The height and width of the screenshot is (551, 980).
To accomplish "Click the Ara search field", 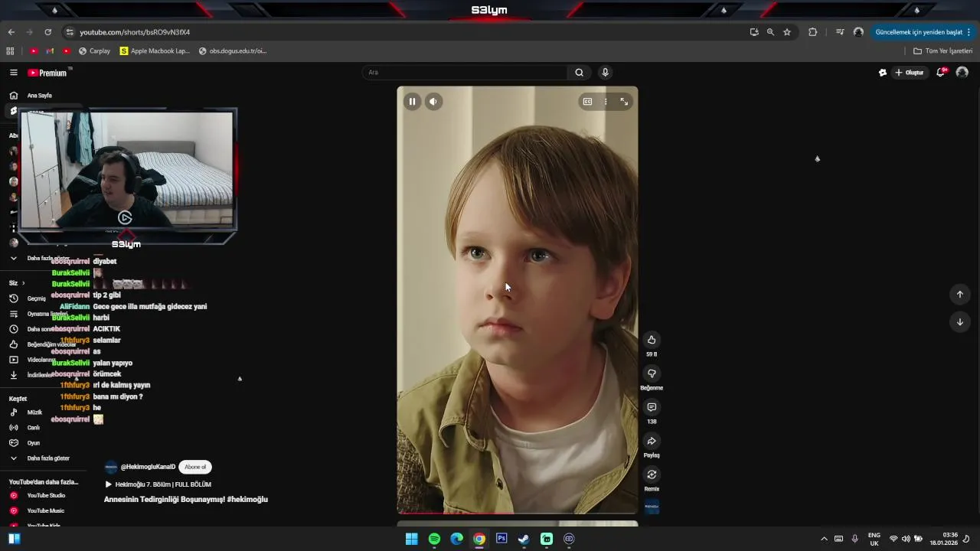I will [x=465, y=73].
